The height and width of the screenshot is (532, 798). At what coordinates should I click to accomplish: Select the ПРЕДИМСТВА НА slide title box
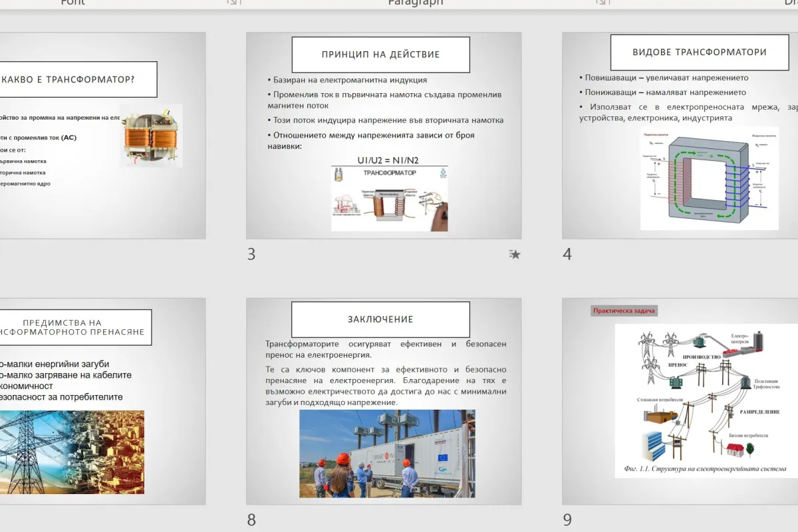coord(73,327)
